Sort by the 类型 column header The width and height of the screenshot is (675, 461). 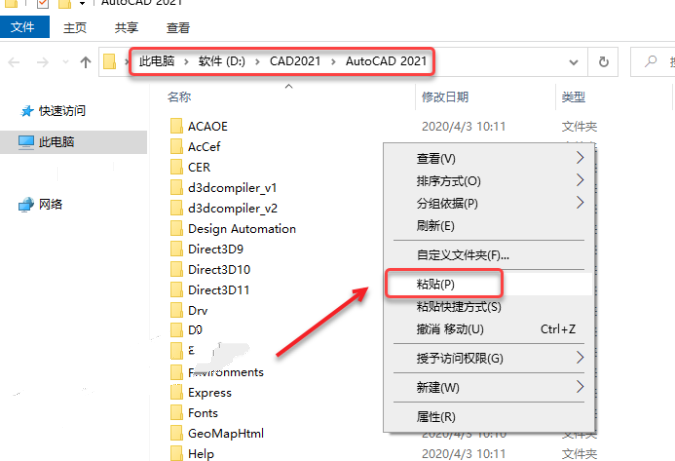click(x=573, y=97)
